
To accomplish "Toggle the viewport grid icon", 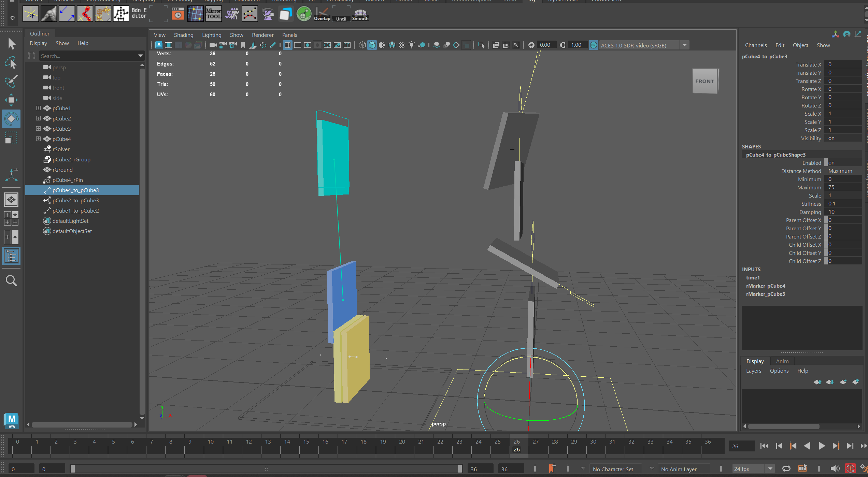I will coord(287,45).
